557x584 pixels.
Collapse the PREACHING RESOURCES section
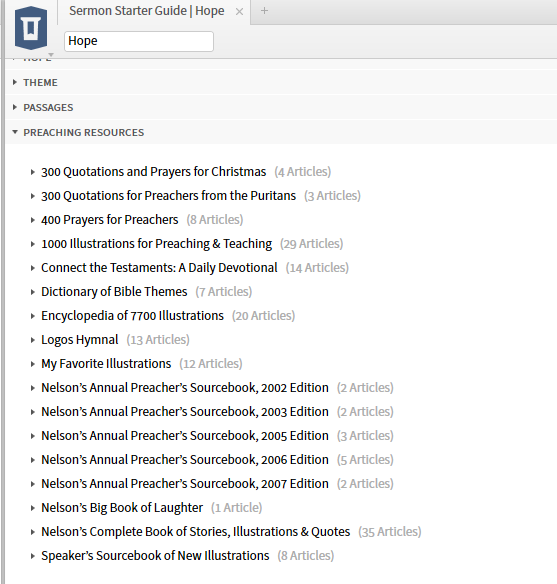[x=15, y=132]
